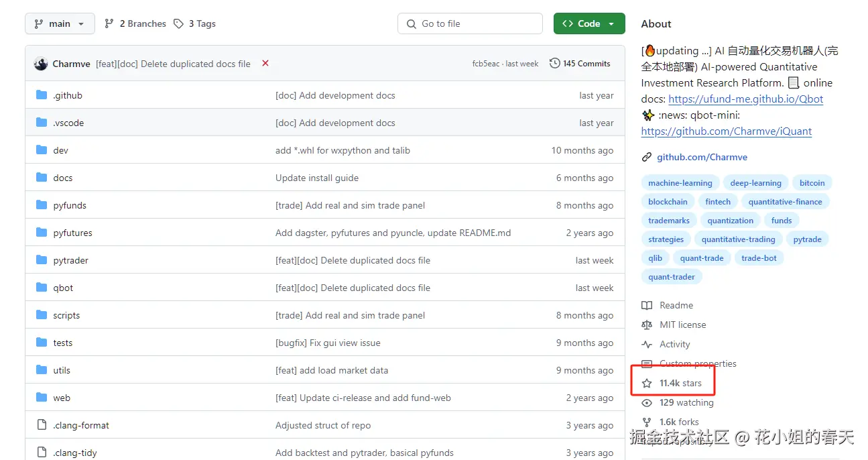Select the quant-trader topic tag
Screen dimensions: 868x460
pyautogui.click(x=672, y=277)
